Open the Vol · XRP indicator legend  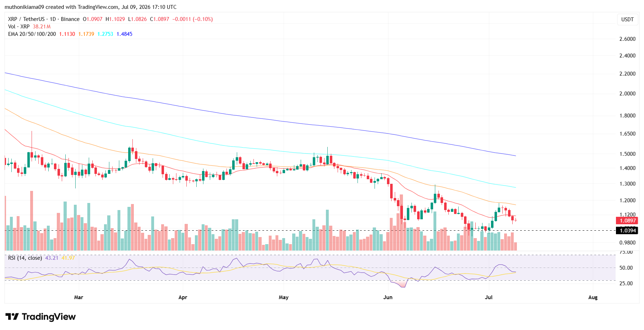(x=19, y=27)
